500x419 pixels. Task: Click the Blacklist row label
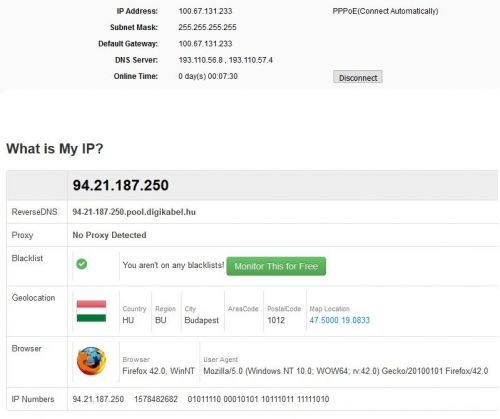(x=27, y=258)
